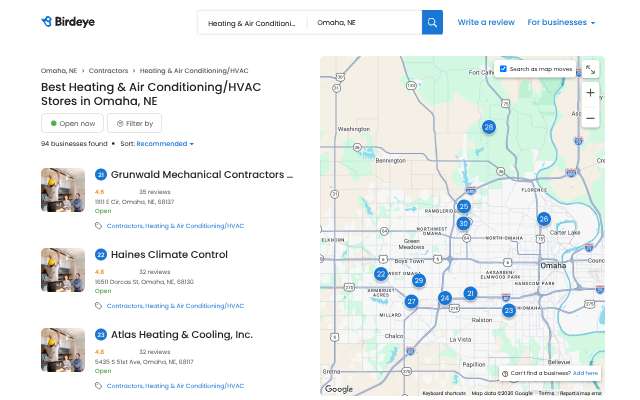Open Grunwald Mechanical Contractors listing title

pos(202,174)
